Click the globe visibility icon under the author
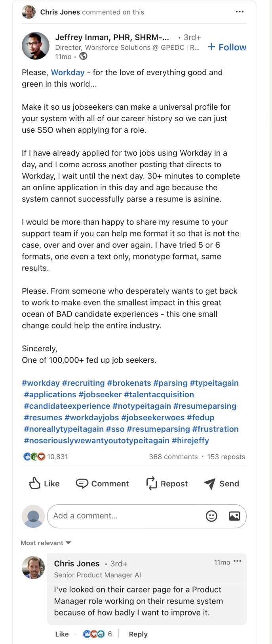This screenshot has height=644, width=272. (x=83, y=56)
